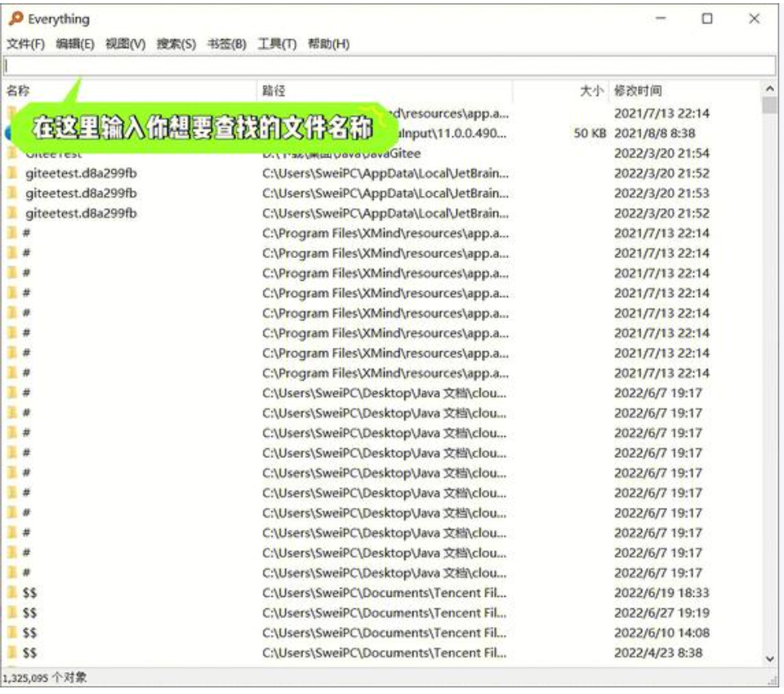Sort results by the 大小 column header
The height and width of the screenshot is (694, 784).
click(x=591, y=91)
